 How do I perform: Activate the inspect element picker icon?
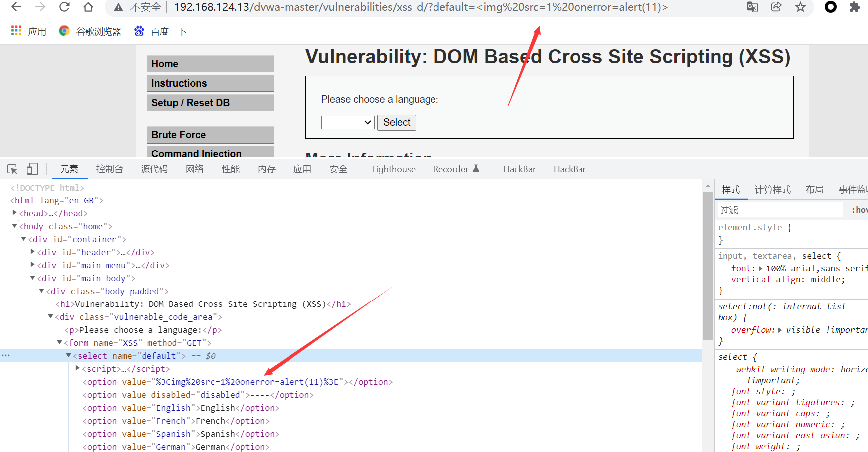(x=12, y=169)
